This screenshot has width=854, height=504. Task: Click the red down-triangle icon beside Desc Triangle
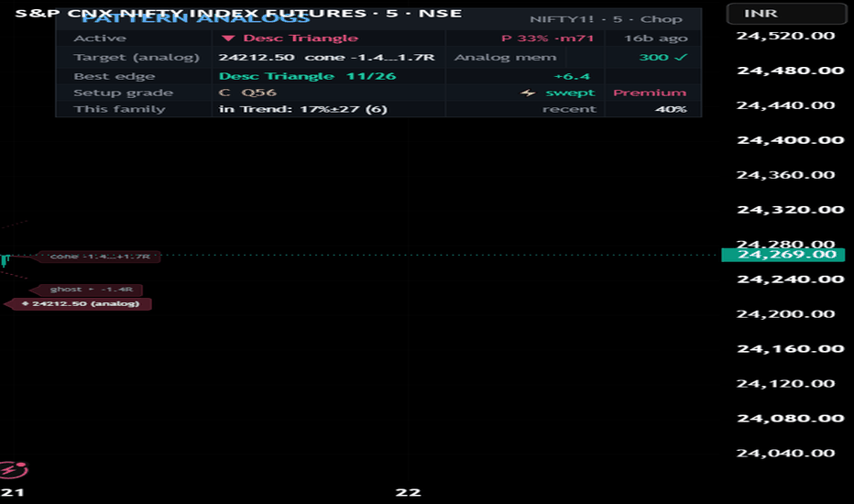click(x=227, y=38)
